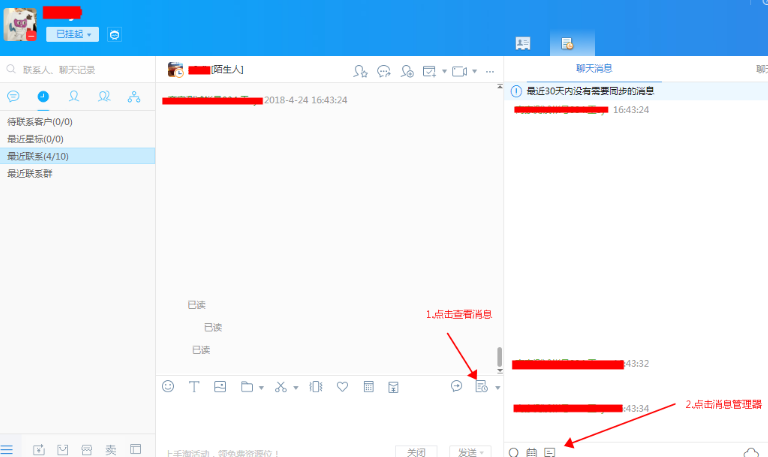Click the chat bubble icon beside 已挂起

click(114, 35)
